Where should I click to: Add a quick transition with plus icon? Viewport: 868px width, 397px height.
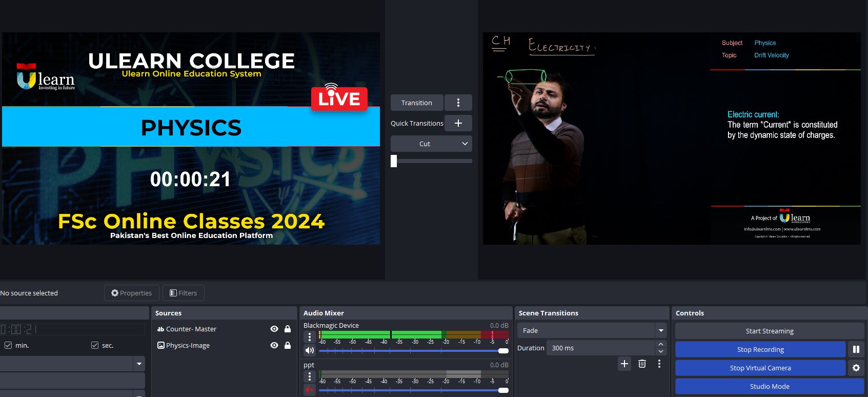[458, 123]
